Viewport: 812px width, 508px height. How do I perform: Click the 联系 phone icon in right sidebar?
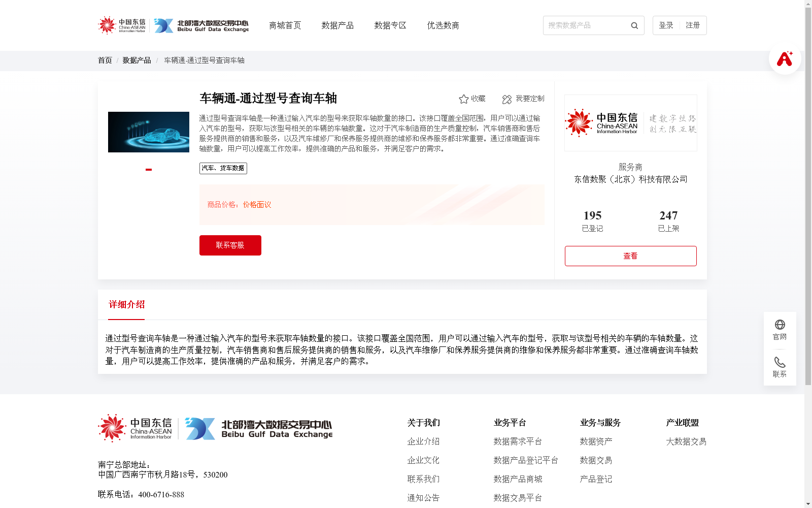point(780,363)
